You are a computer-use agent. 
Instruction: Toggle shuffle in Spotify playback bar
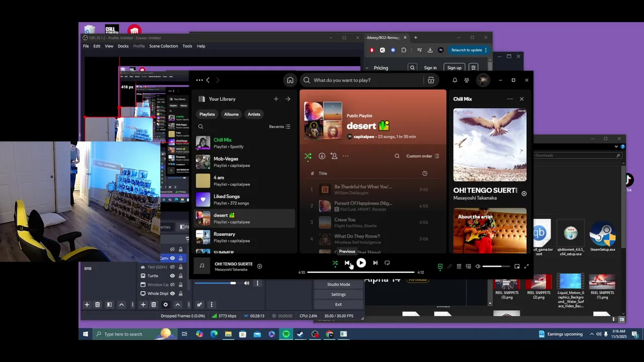(335, 263)
